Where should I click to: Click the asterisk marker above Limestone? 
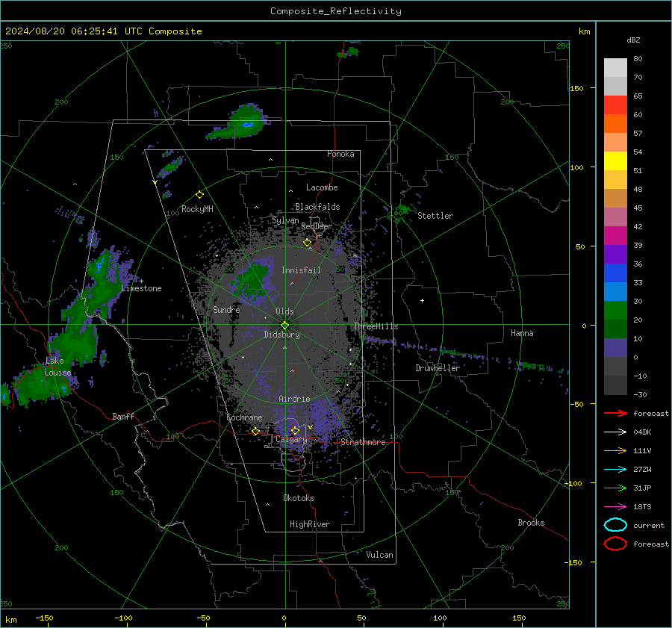[141, 282]
